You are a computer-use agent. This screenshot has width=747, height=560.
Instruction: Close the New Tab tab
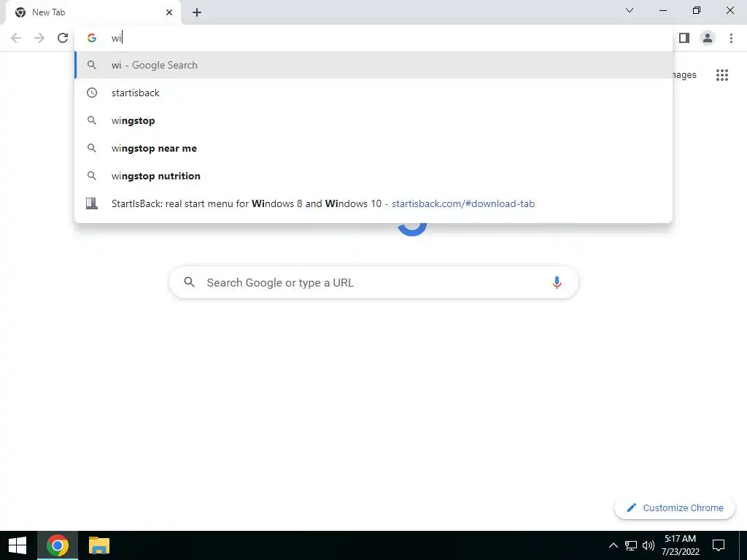[x=169, y=12]
